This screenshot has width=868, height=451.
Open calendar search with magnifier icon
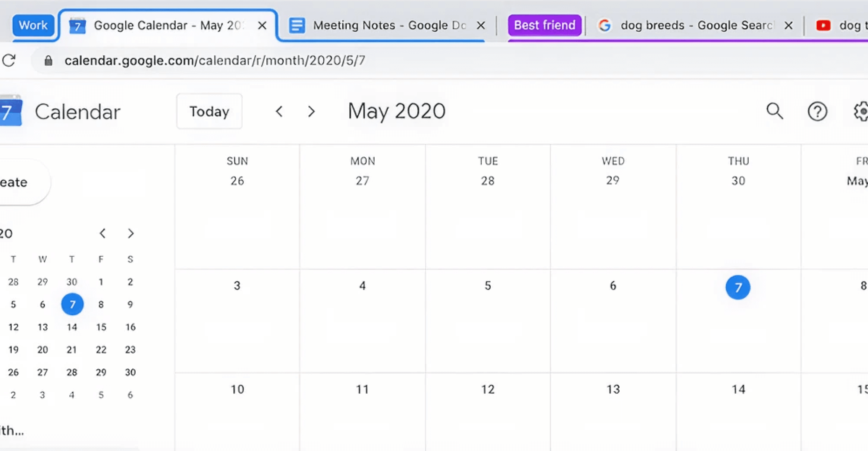point(775,111)
